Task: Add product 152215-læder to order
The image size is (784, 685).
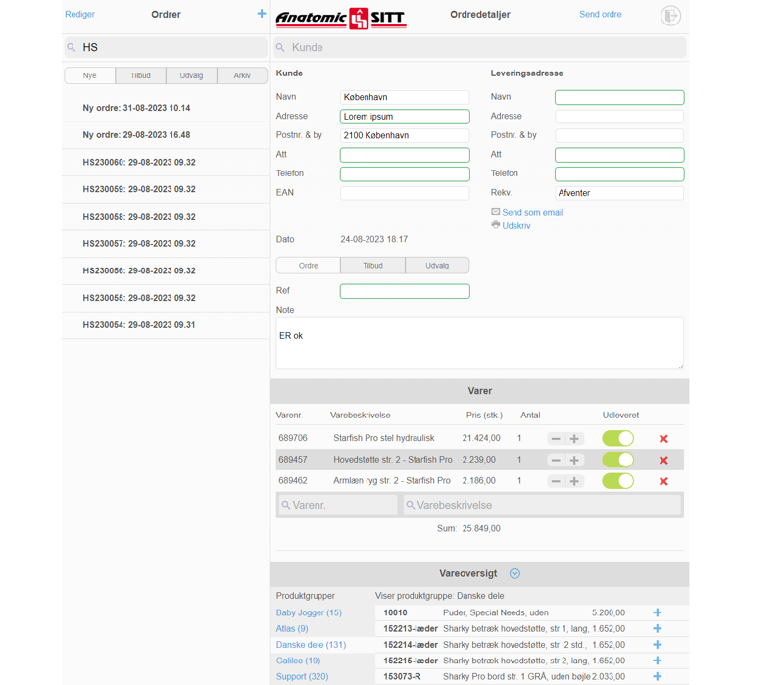Action: [657, 661]
